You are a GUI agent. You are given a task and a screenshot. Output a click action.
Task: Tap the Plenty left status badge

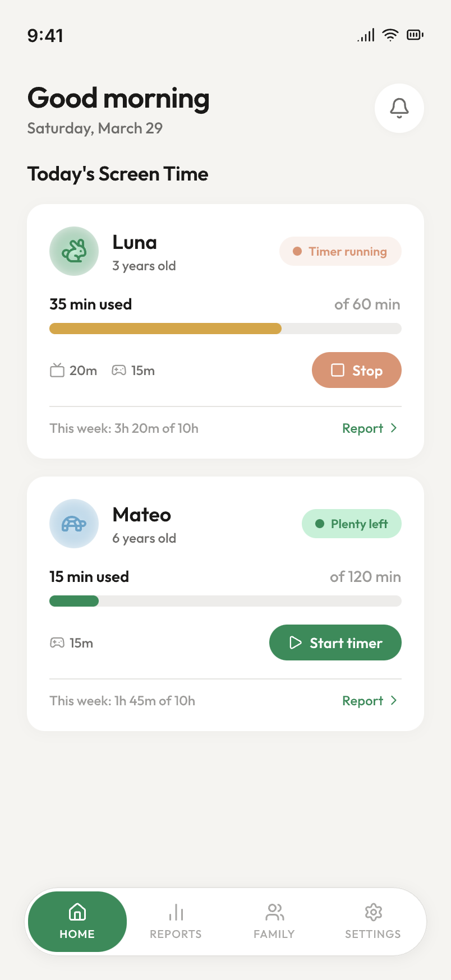351,524
